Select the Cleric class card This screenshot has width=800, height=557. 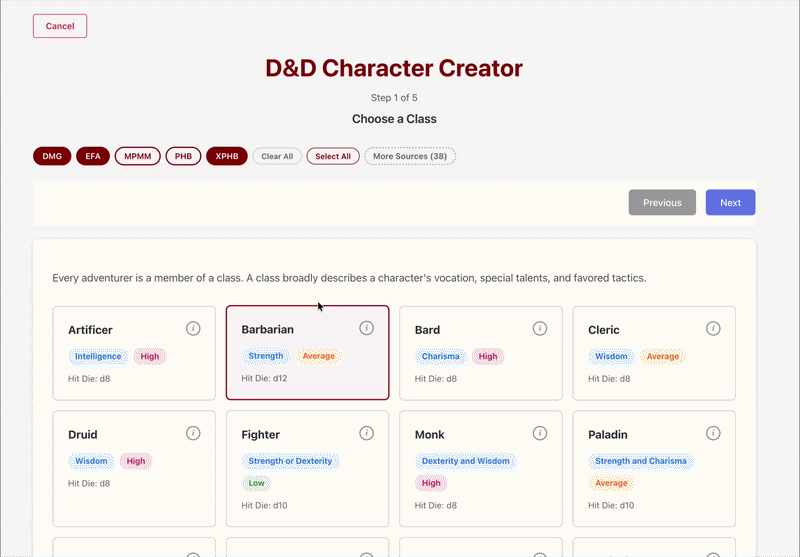[x=654, y=353]
